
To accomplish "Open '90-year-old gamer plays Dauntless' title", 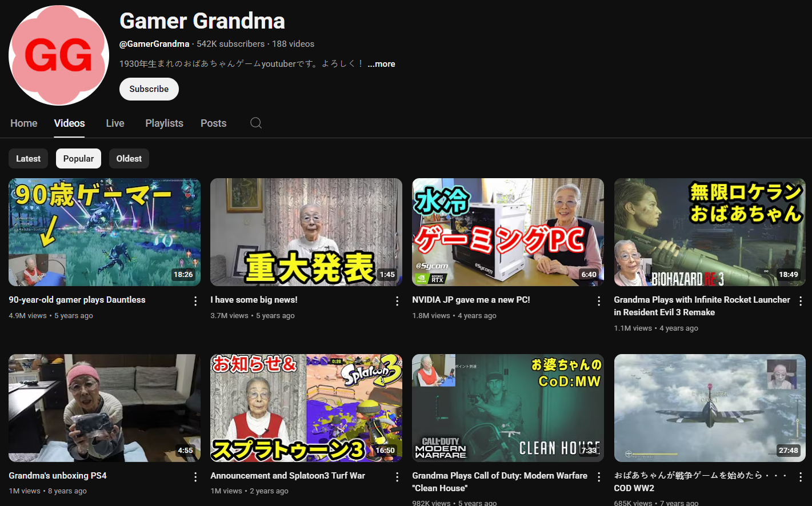I will pyautogui.click(x=77, y=300).
